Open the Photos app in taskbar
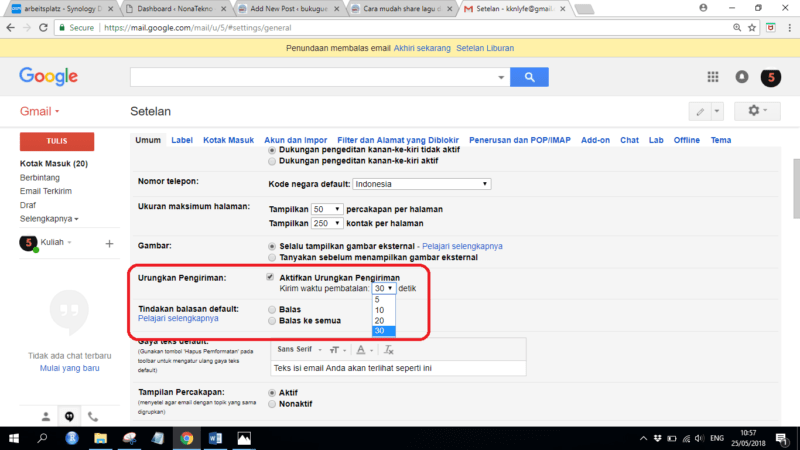Screen dimensions: 800x450 244,438
